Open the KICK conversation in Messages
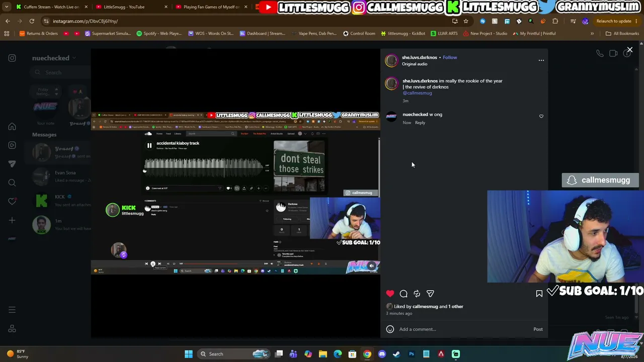The width and height of the screenshot is (644, 362). coord(59,201)
